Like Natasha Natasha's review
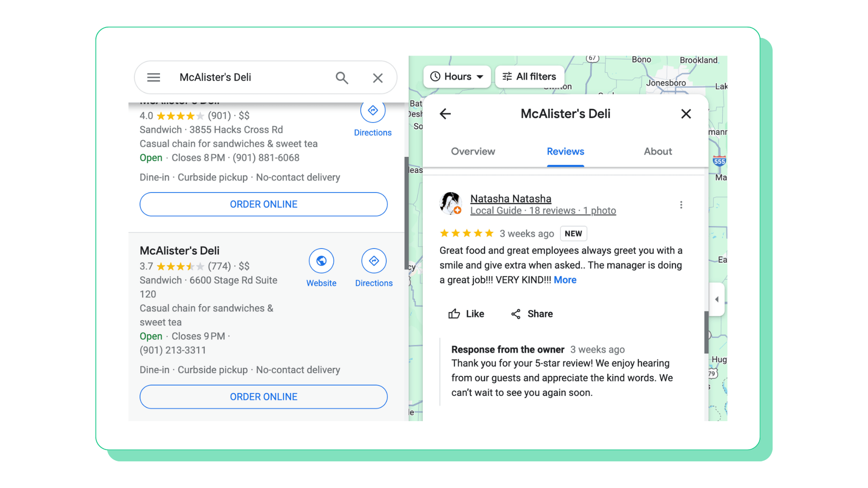Image resolution: width=868 pixels, height=488 pixels. (x=466, y=314)
